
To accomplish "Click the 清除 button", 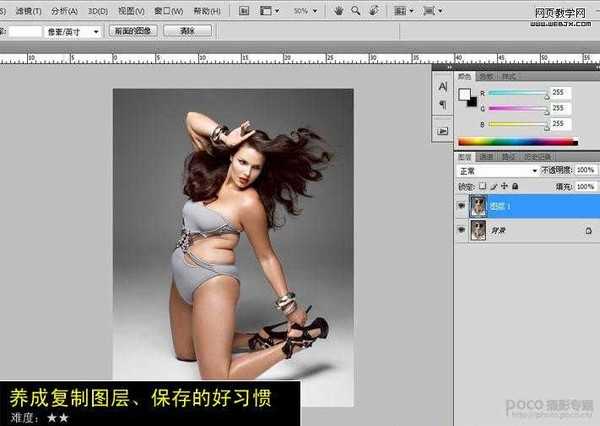I will click(x=186, y=31).
